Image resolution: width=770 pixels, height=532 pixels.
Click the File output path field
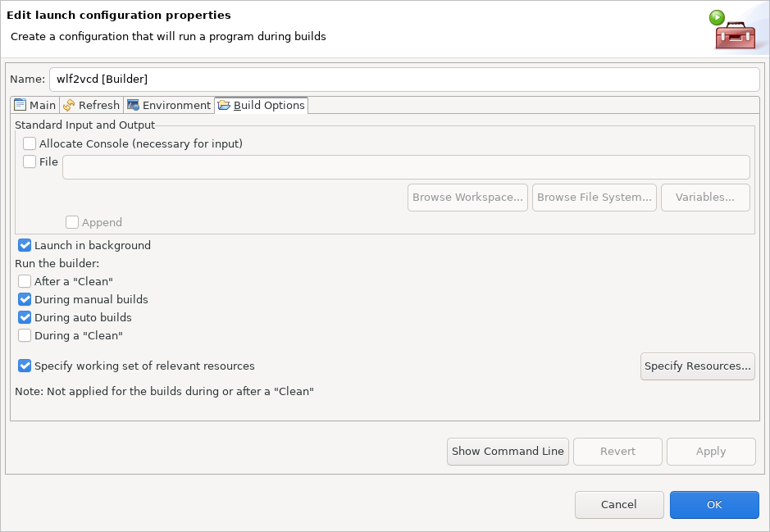tap(406, 167)
